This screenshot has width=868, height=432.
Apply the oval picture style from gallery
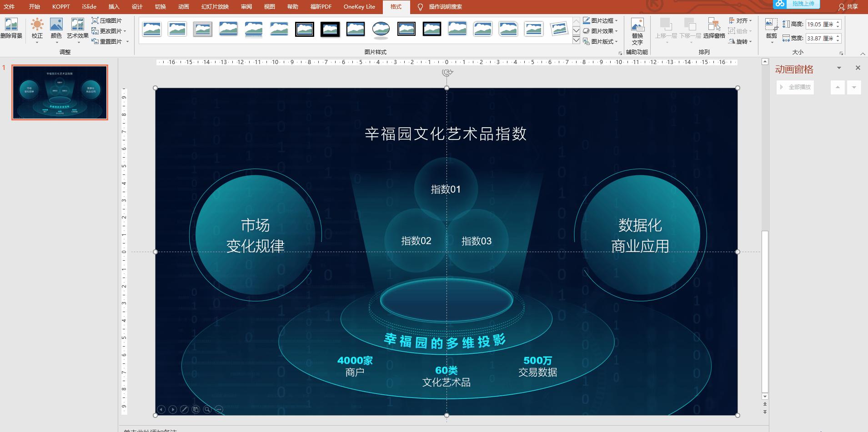tap(381, 29)
